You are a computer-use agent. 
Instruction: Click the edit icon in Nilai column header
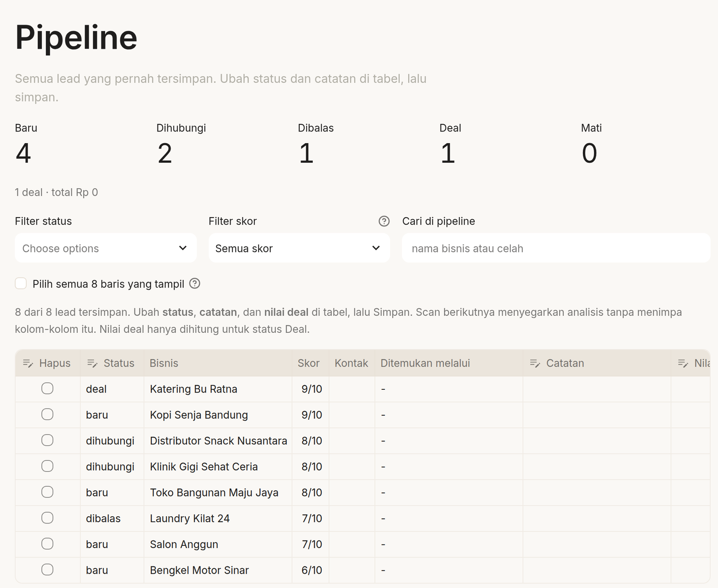coord(683,363)
